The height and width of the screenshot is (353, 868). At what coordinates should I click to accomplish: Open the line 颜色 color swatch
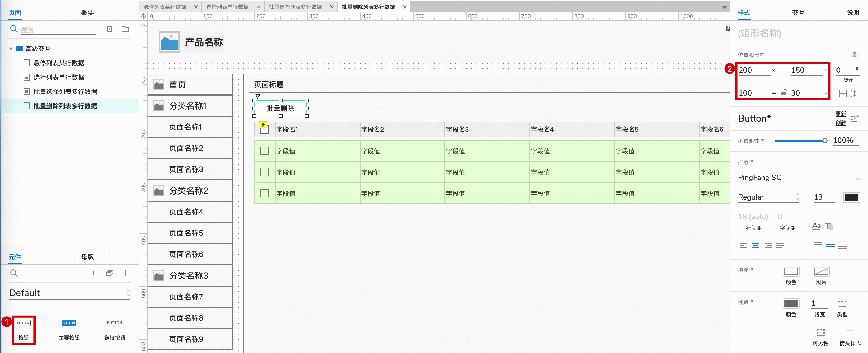[791, 303]
